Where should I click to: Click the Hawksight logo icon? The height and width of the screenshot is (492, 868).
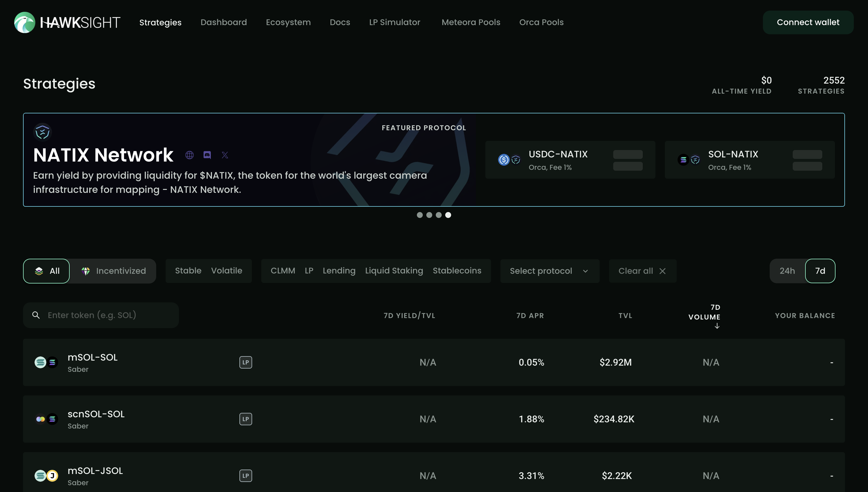click(24, 22)
